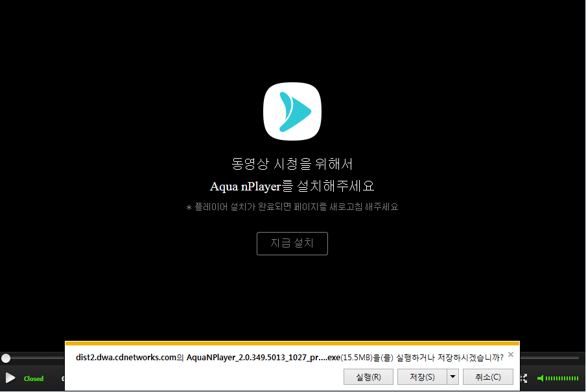586x392 pixels.
Task: Click the AquaNPlayer exe file name text
Action: tap(263, 358)
